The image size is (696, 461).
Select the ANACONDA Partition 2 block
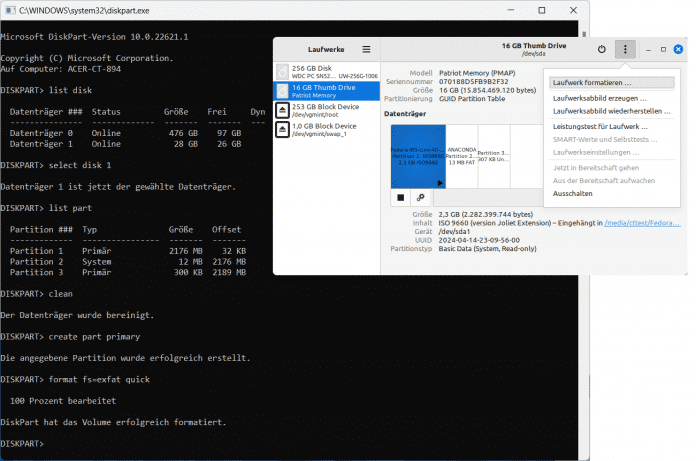(x=462, y=155)
